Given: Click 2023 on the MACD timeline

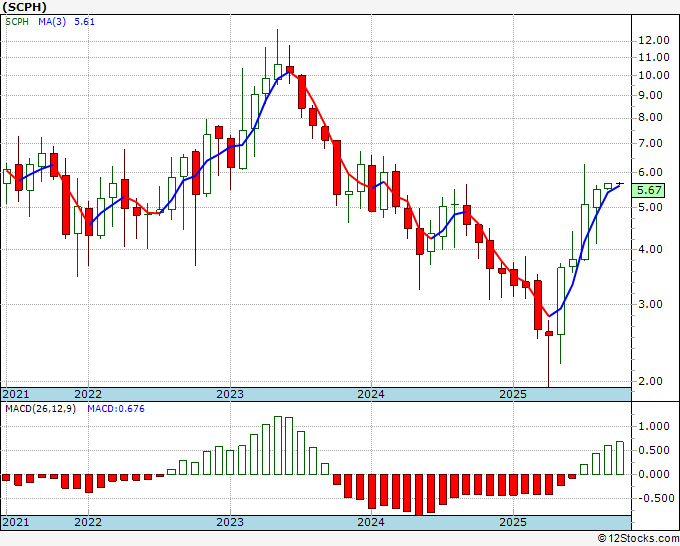Looking at the screenshot, I should coord(230,522).
